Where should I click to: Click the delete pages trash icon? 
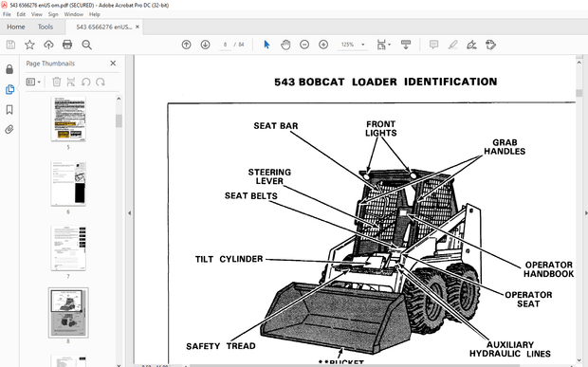[57, 82]
